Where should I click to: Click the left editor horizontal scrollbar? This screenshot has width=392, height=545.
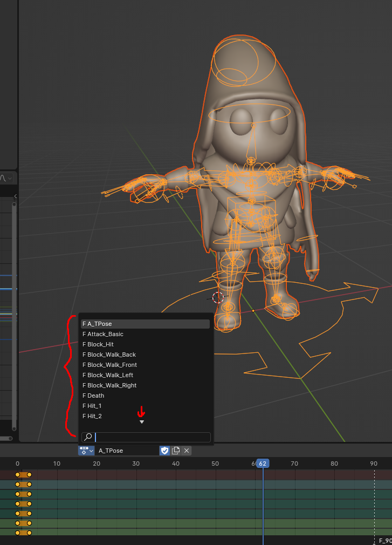tap(6, 438)
